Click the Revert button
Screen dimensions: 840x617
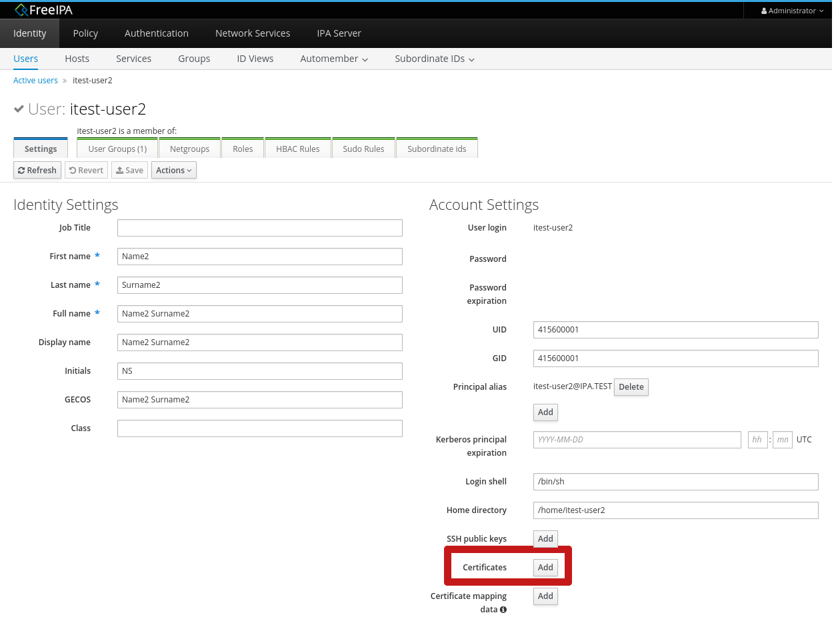click(87, 171)
